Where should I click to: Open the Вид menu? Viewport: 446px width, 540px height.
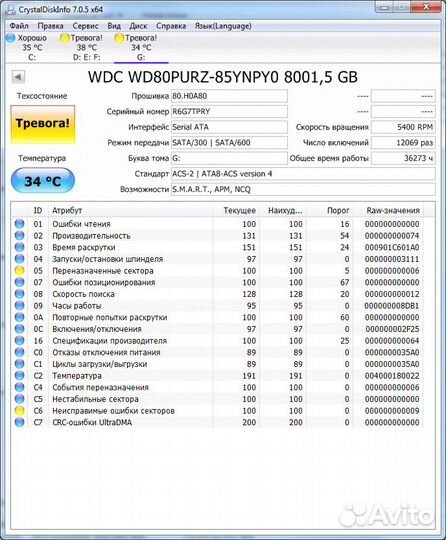tap(114, 26)
